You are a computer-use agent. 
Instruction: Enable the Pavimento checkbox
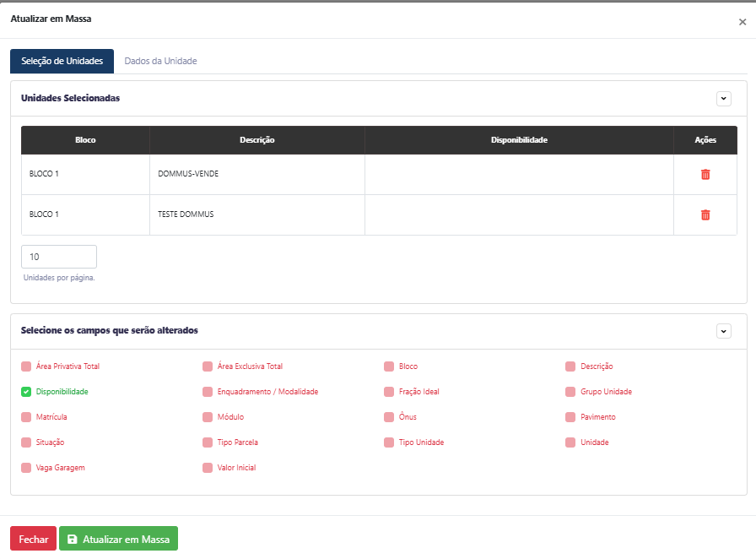click(x=570, y=417)
